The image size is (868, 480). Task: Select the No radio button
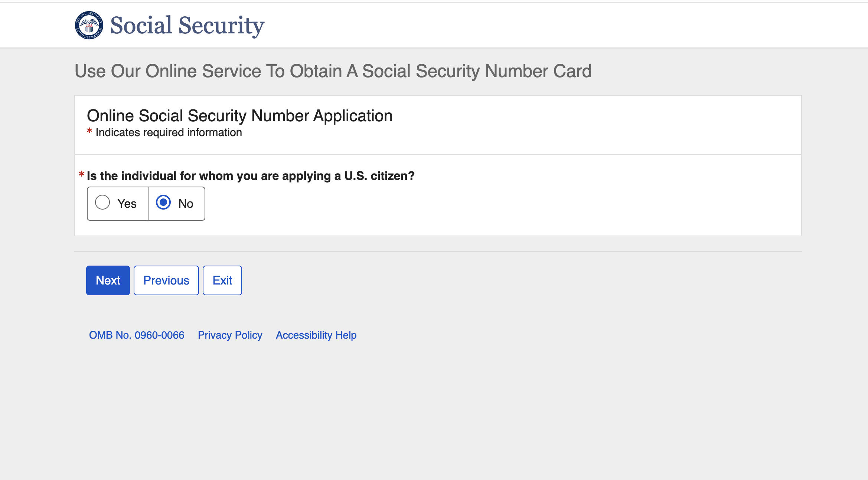coord(163,203)
